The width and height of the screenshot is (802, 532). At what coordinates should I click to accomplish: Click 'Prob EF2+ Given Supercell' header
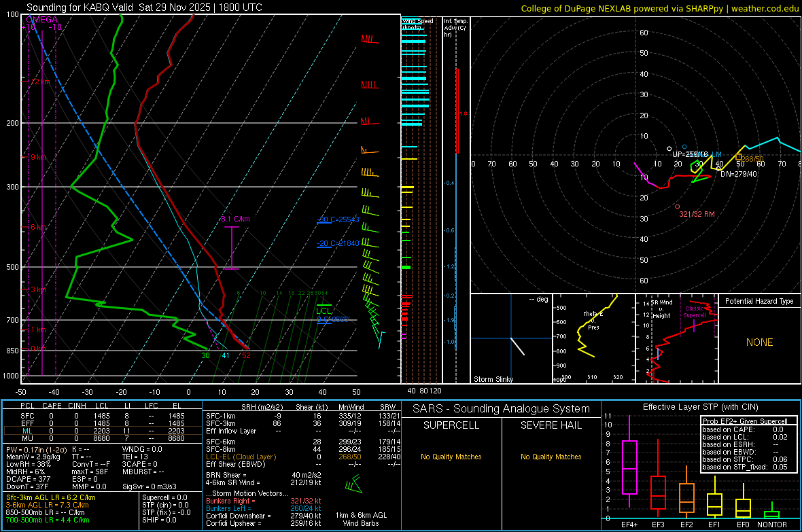pyautogui.click(x=745, y=421)
